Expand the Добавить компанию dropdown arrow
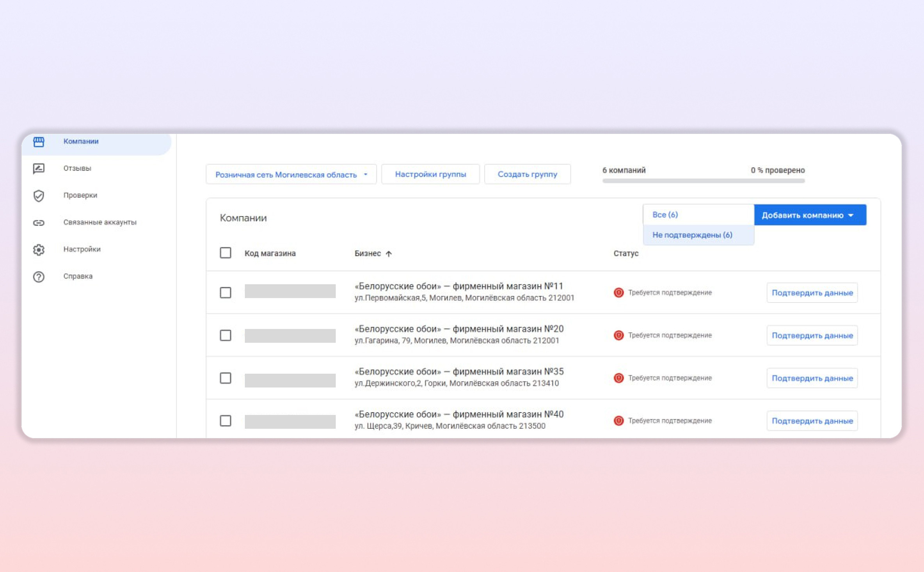The image size is (924, 572). 851,215
